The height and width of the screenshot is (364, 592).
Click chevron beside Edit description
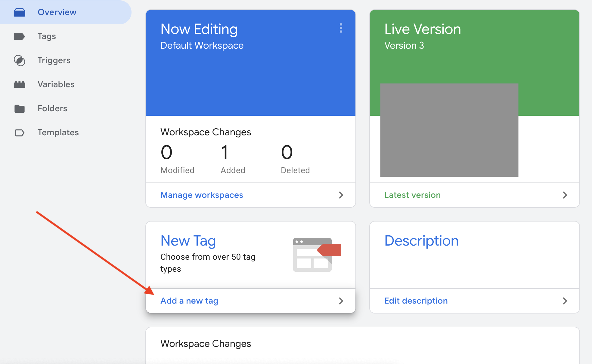[x=565, y=301]
